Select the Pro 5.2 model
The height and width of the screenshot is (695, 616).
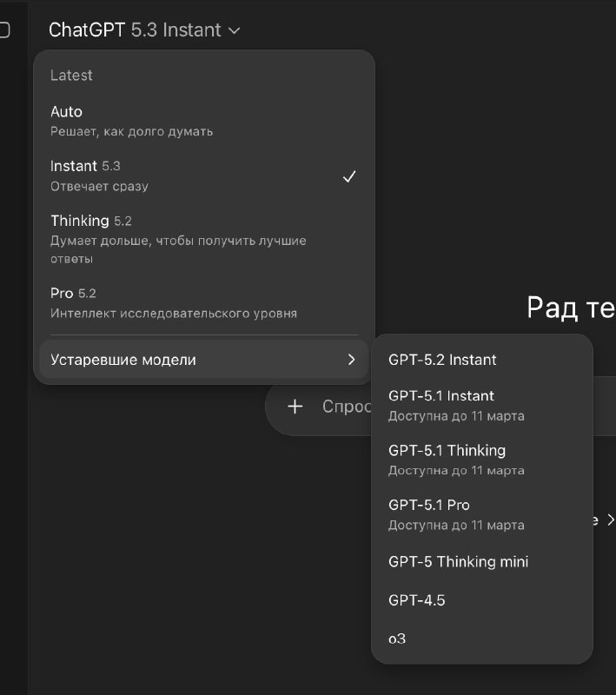[x=130, y=301]
